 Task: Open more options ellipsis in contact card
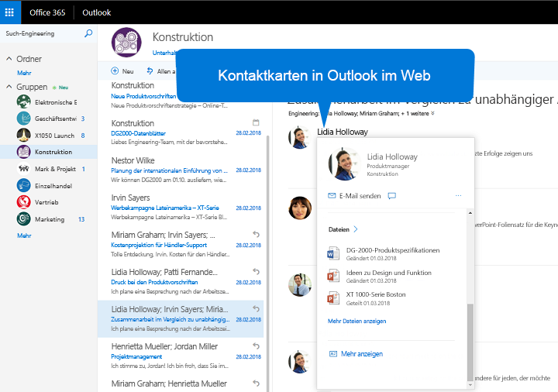coord(458,196)
